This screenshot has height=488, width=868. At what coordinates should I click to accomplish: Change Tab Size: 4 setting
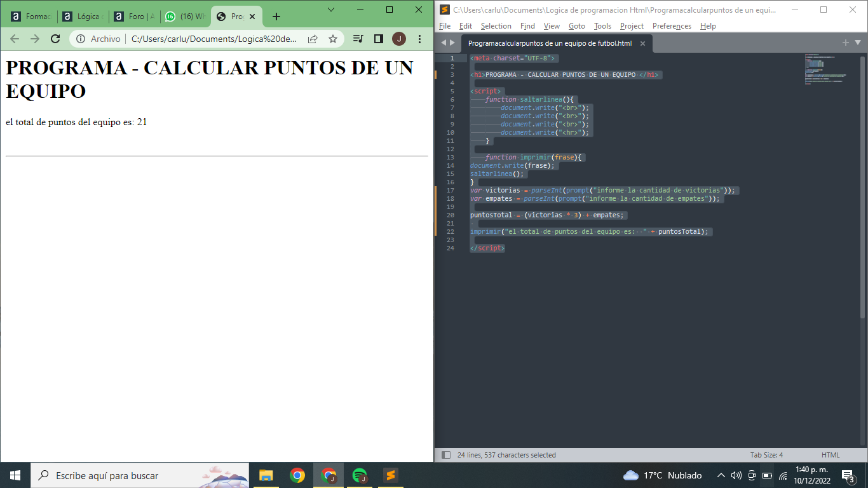click(766, 455)
